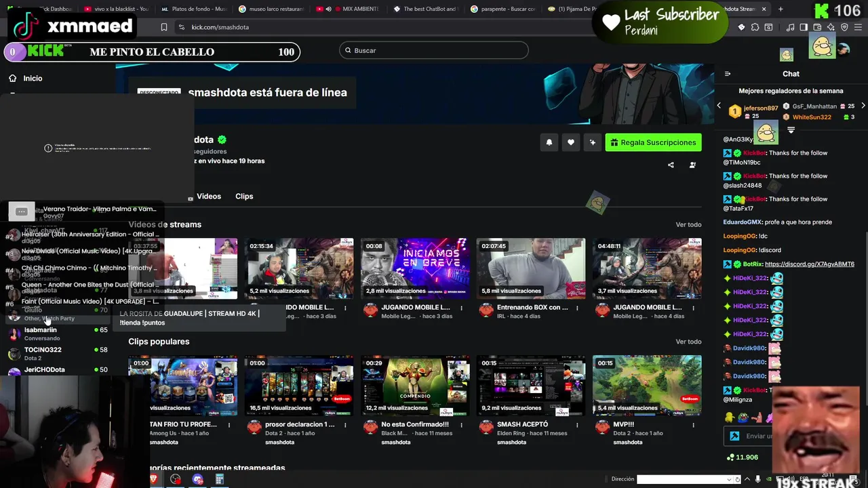868x488 pixels.
Task: Switch to the MIX AMBIENTE browser tab
Action: pyautogui.click(x=349, y=9)
